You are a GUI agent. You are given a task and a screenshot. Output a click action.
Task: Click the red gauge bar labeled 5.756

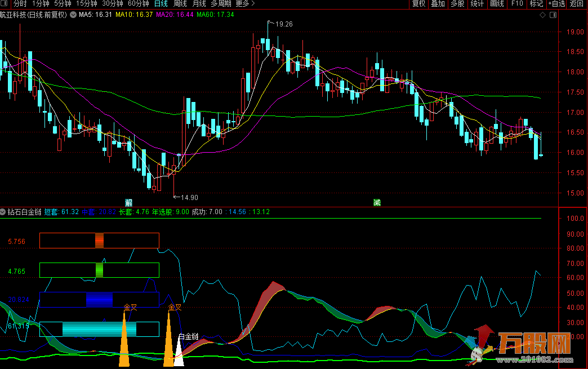tap(99, 241)
